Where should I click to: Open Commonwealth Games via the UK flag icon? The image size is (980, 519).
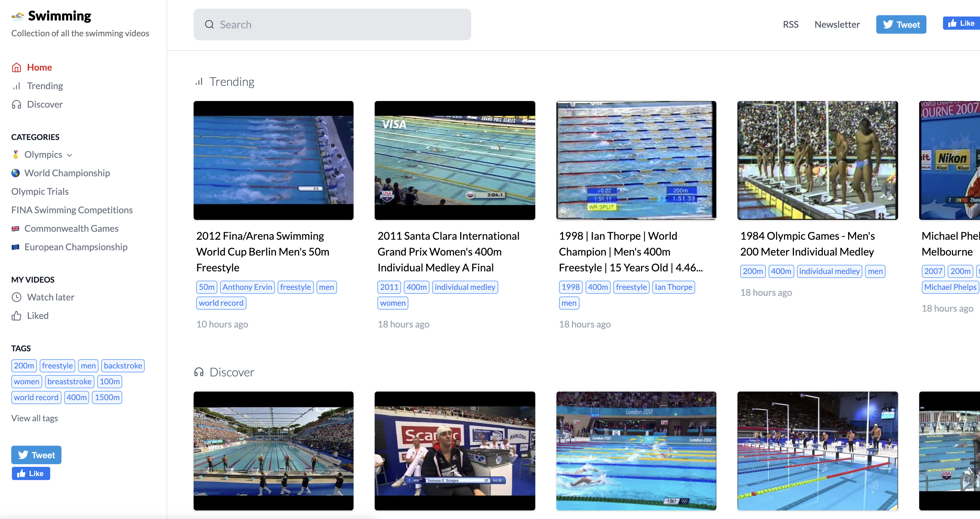pos(15,228)
